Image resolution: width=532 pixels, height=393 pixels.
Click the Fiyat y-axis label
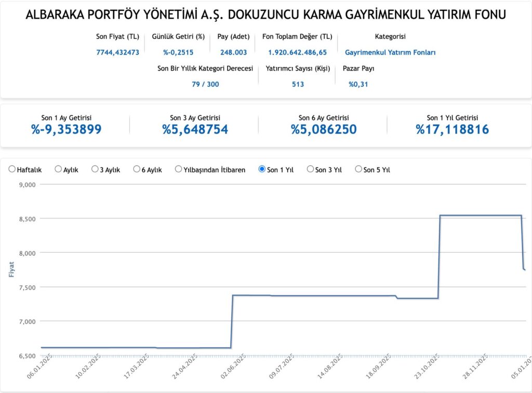click(11, 270)
